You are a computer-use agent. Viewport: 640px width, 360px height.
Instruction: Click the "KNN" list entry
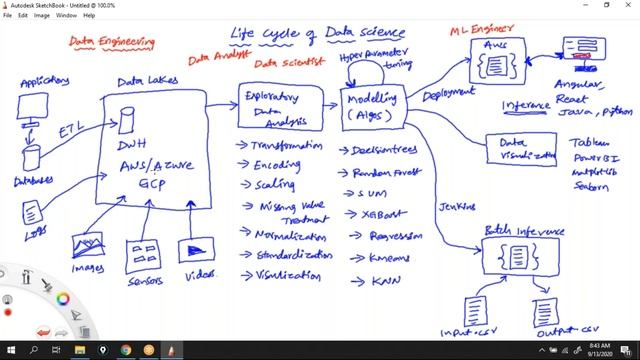pos(386,281)
